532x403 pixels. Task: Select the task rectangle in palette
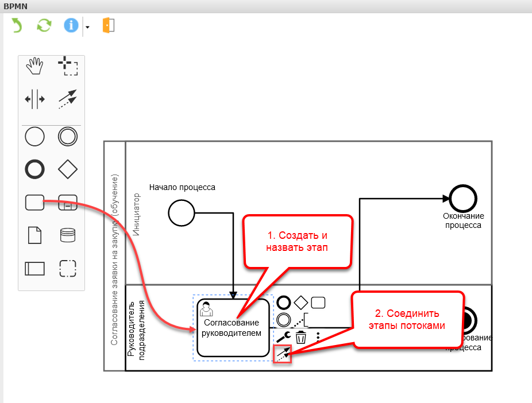[34, 202]
